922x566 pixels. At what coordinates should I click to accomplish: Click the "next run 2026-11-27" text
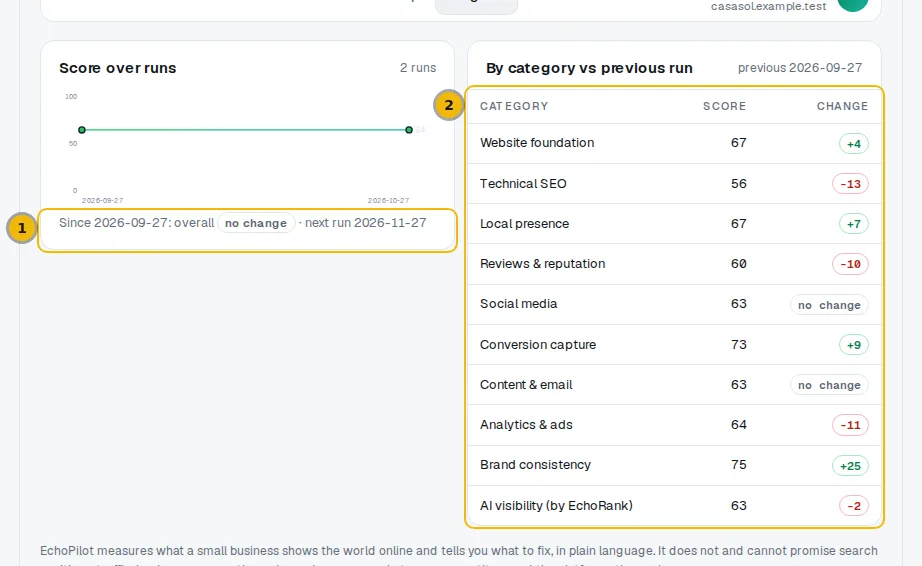point(366,223)
